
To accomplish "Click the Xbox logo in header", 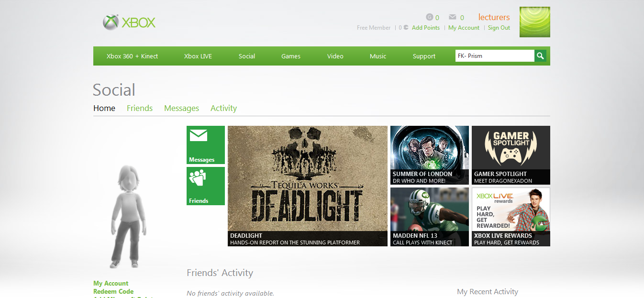I will coord(129,22).
